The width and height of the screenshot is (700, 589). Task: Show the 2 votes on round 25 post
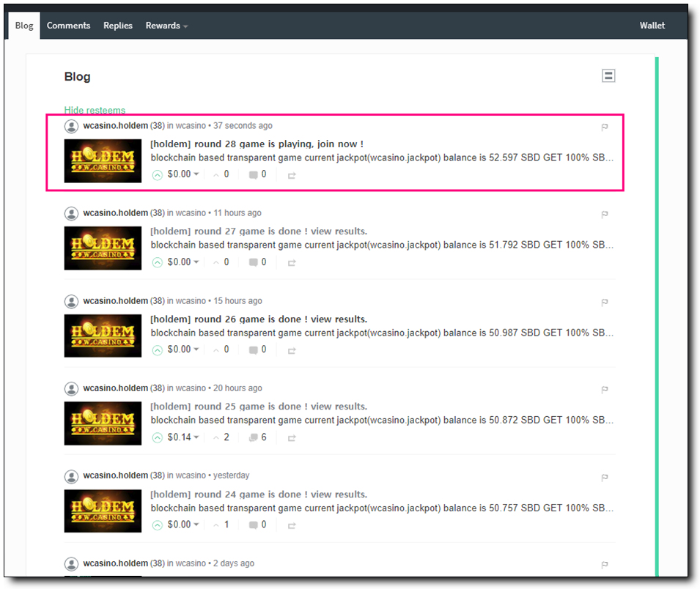(221, 437)
